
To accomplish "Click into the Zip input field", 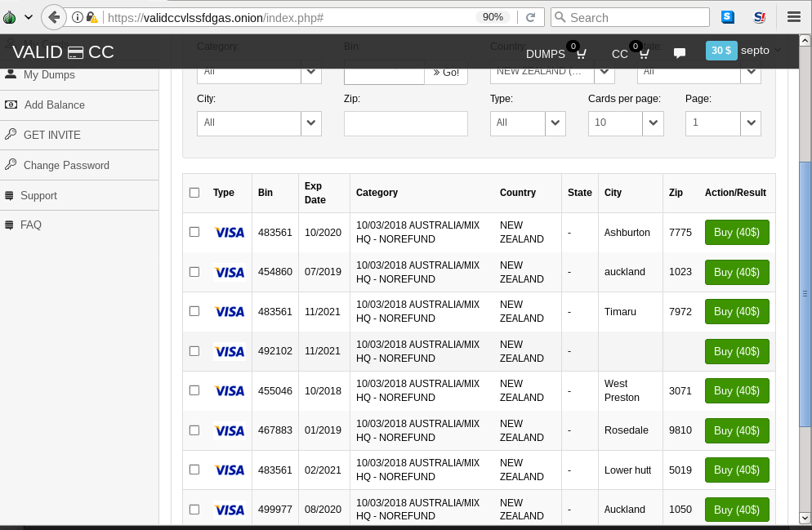I will (x=405, y=123).
